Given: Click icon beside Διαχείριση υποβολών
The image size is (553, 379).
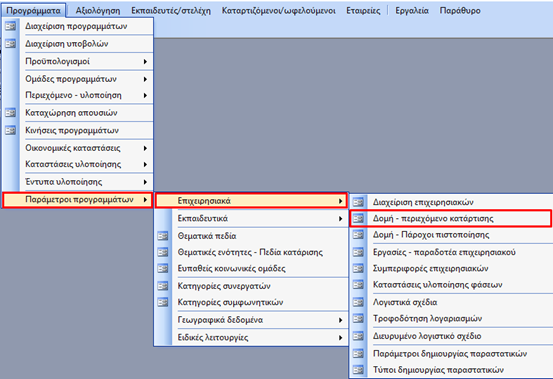Looking at the screenshot, I should point(11,44).
